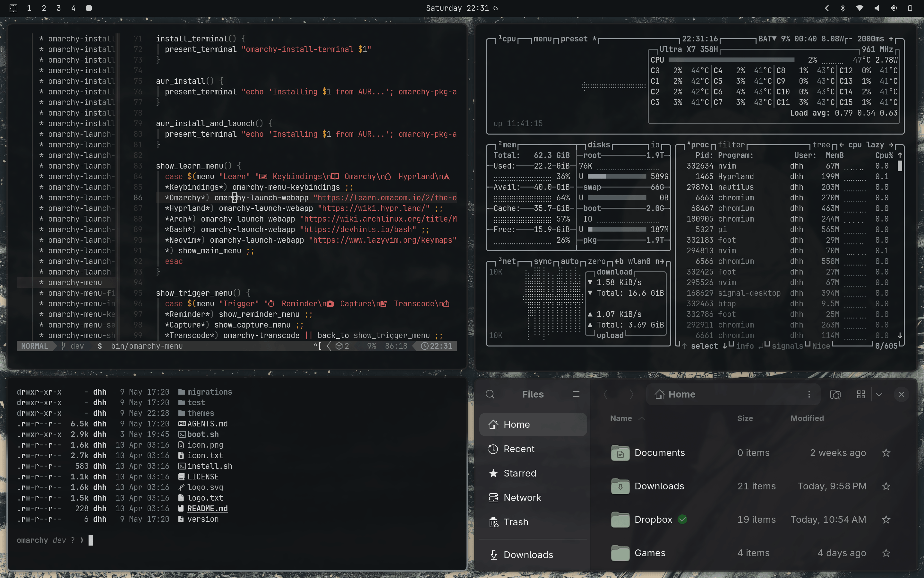Increase btop update interval with plus

[891, 39]
